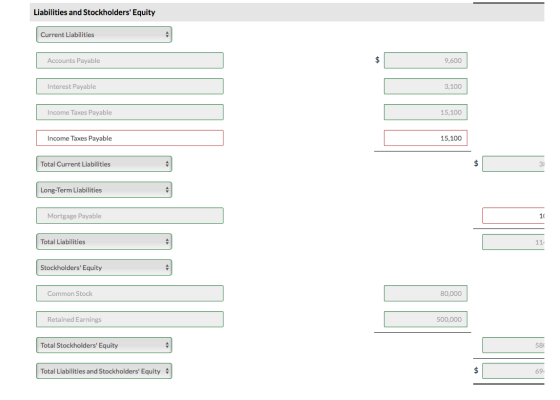Click the red-bordered Income Taxes Payable field
This screenshot has width=560, height=400.
pos(130,138)
